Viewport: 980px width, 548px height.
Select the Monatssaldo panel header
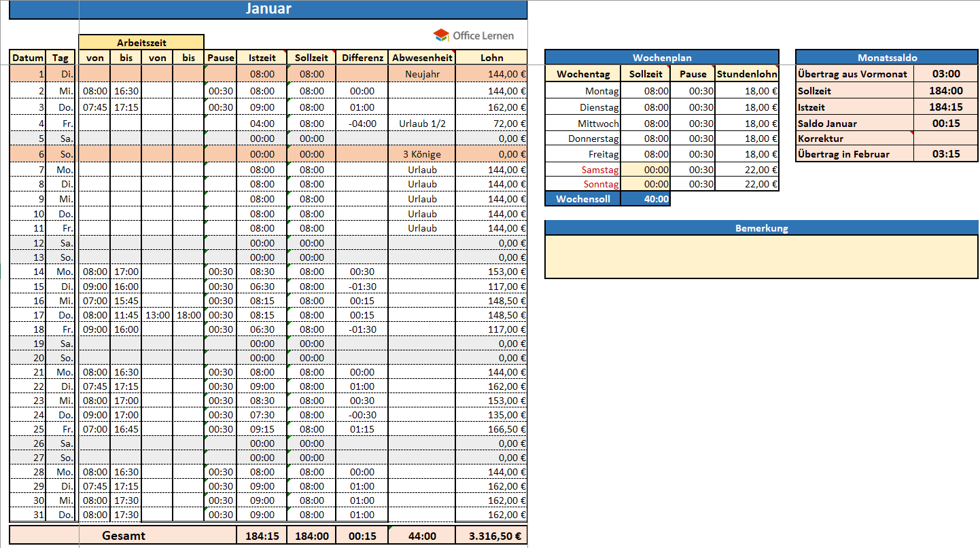point(887,58)
